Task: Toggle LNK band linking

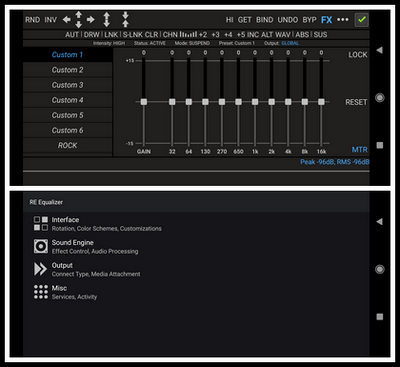Action: pos(111,35)
